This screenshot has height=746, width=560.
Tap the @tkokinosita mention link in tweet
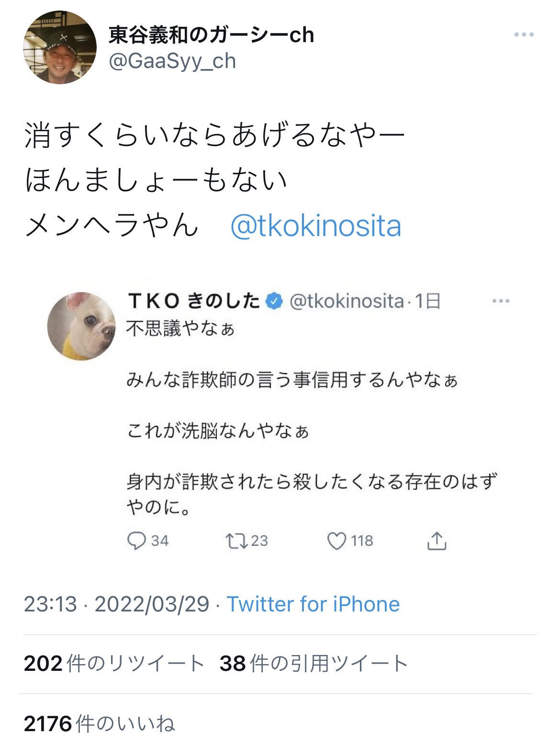(315, 226)
